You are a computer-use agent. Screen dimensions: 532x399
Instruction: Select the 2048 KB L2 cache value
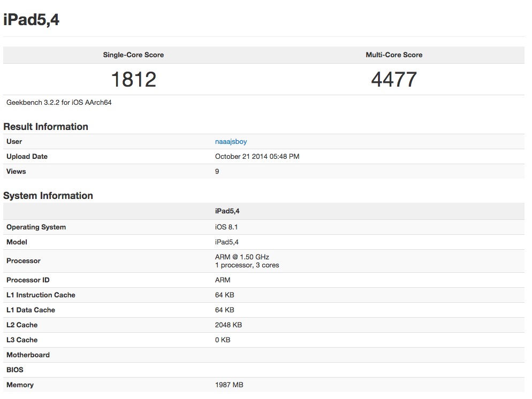point(229,325)
